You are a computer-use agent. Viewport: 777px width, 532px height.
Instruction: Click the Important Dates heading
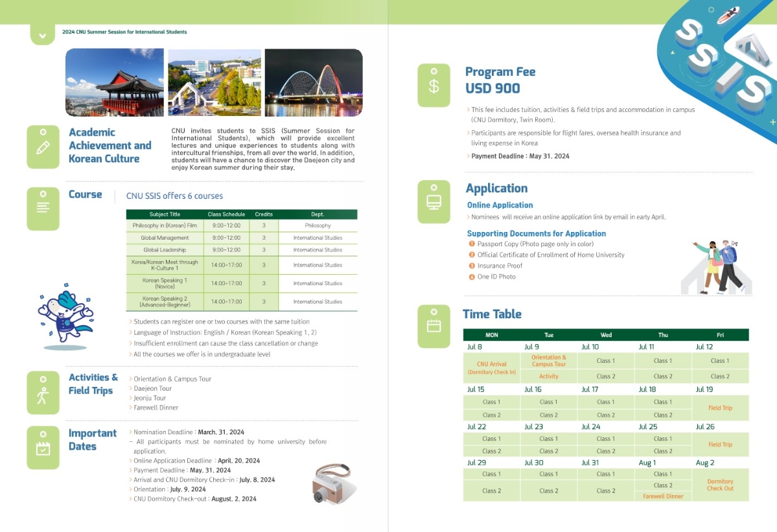pyautogui.click(x=92, y=440)
